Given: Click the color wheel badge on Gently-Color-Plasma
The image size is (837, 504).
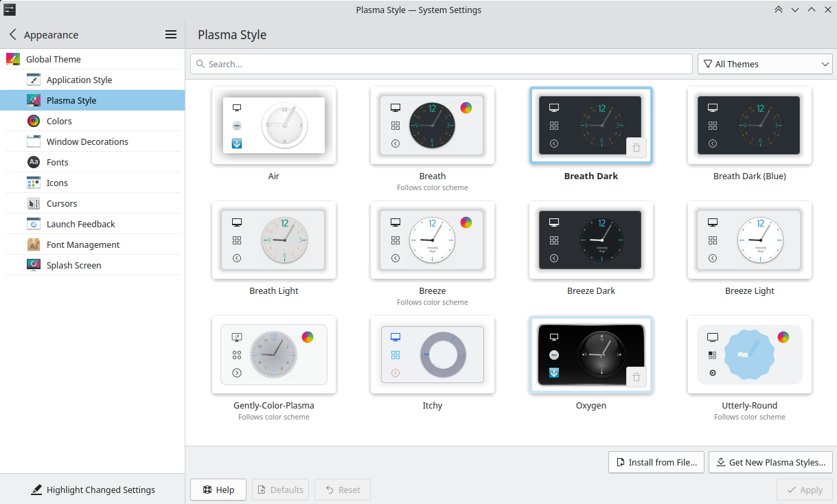Looking at the screenshot, I should click(x=308, y=337).
